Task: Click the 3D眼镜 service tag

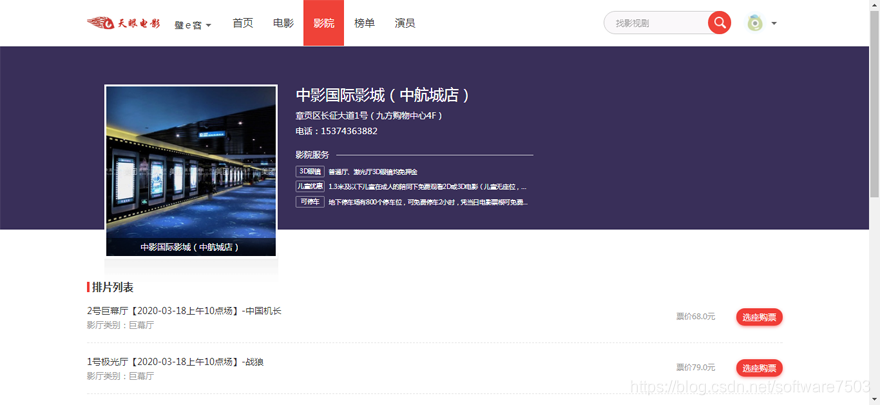Action: pyautogui.click(x=310, y=171)
